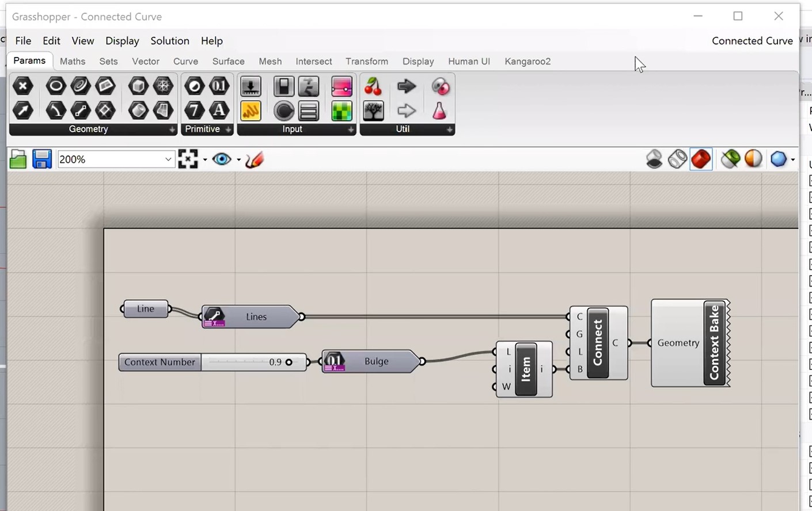Click the Connected Curve document name button
This screenshot has height=511, width=812.
pos(752,41)
